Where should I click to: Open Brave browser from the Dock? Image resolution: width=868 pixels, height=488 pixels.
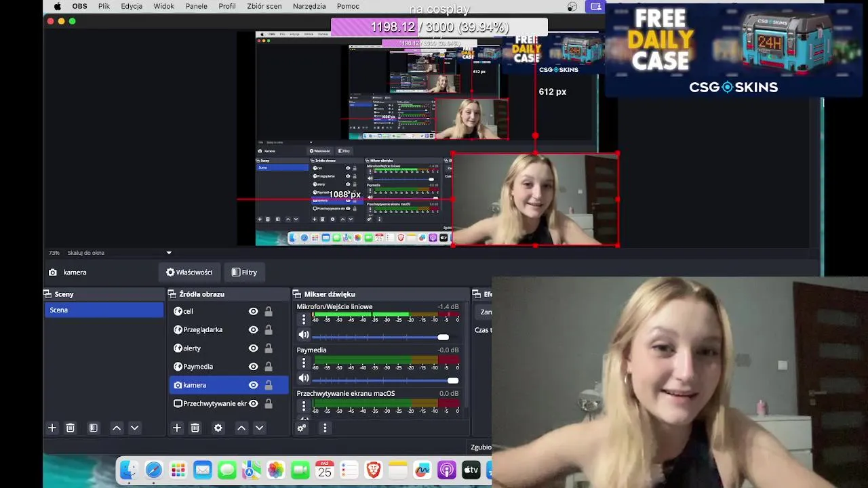click(374, 470)
